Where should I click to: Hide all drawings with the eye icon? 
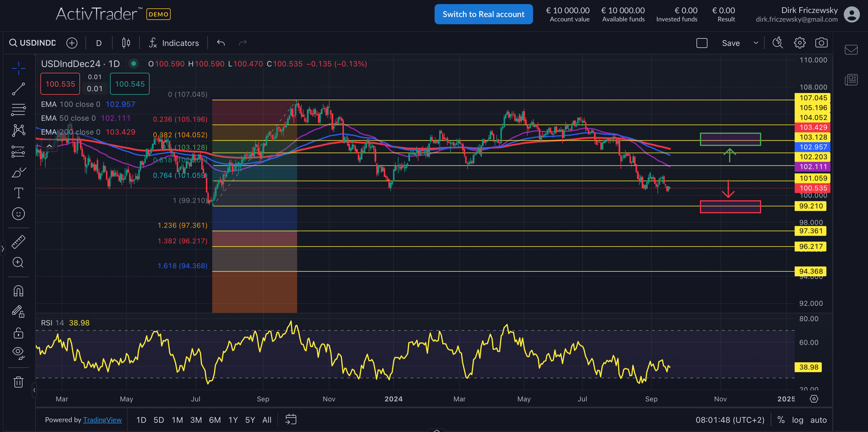point(18,353)
